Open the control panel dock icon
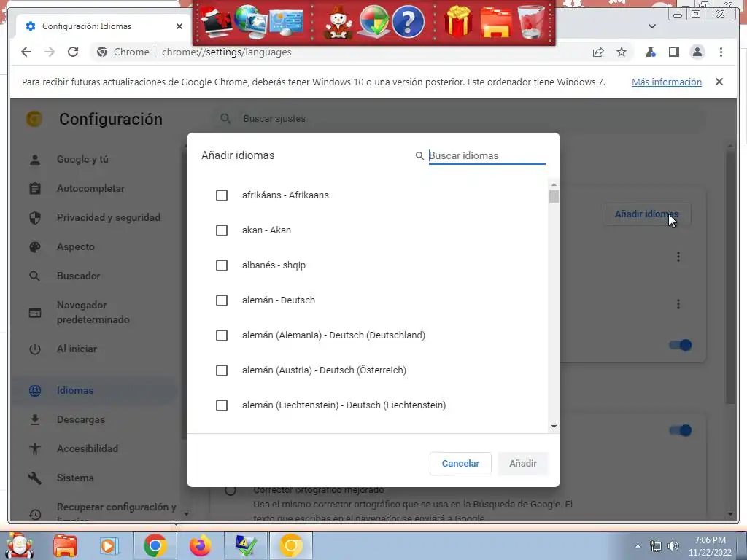Image resolution: width=747 pixels, height=560 pixels. point(286,23)
